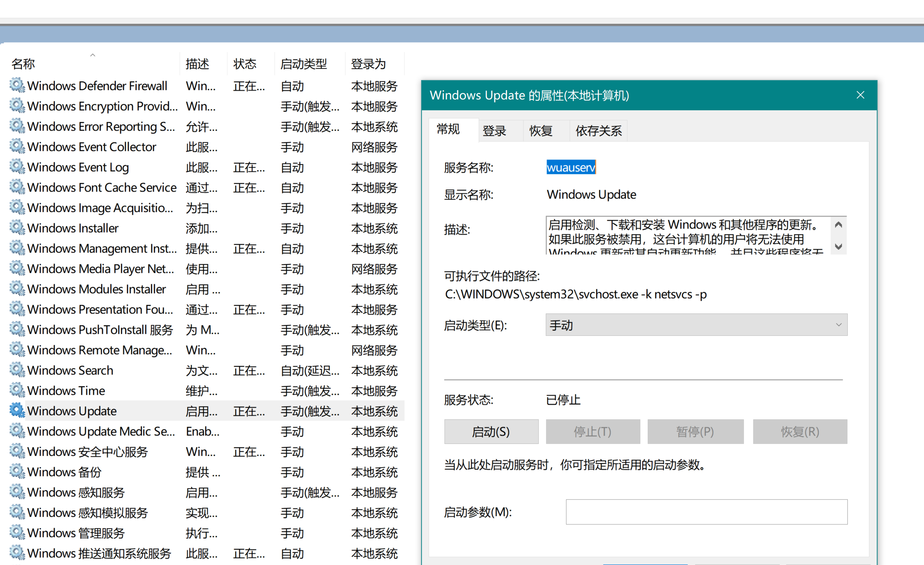
Task: Click the 启动参数(M) input field
Action: pos(706,512)
